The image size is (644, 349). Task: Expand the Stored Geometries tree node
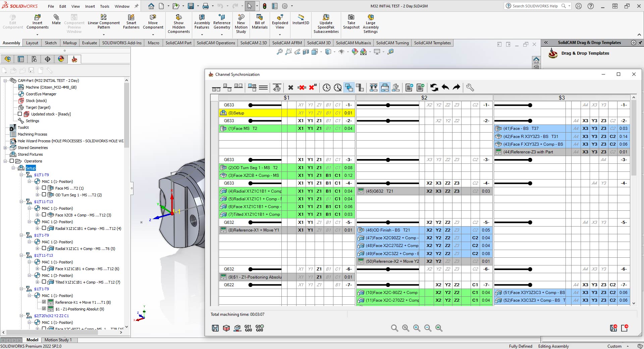5,148
